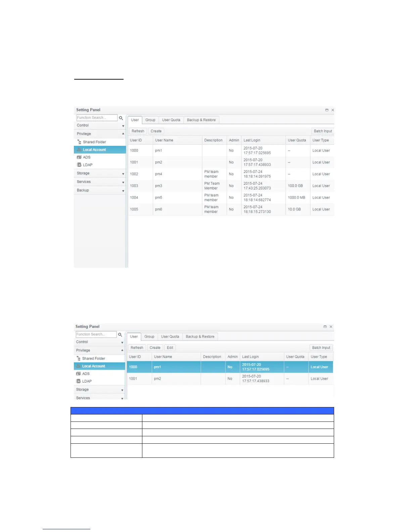Viewport: 411px width, 532px height.
Task: Switch to Group tab in Edit-button panel
Action: (x=149, y=337)
